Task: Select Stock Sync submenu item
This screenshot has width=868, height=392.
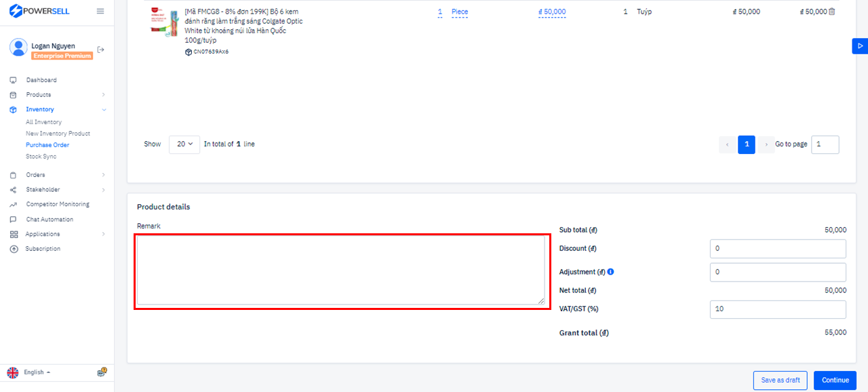Action: tap(41, 157)
